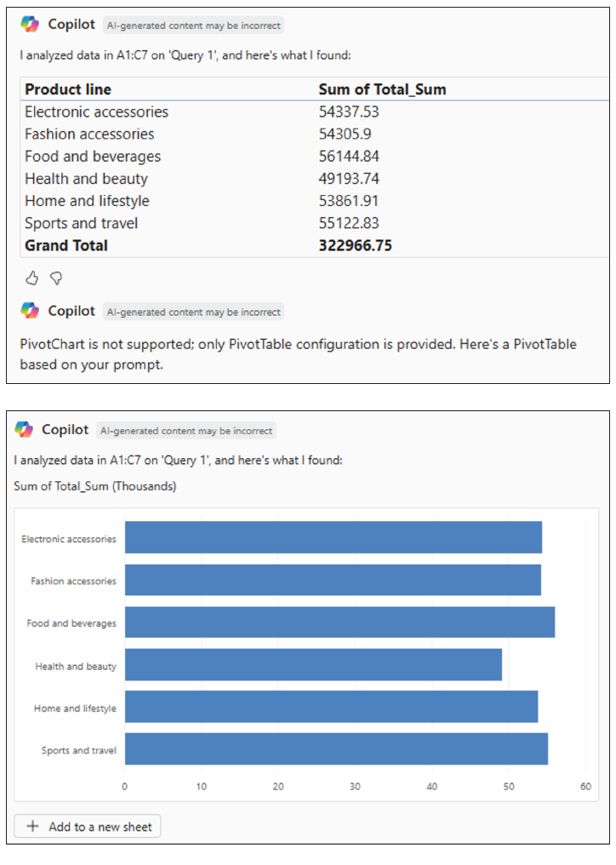Click the Electronic accessories bar in chart
This screenshot has height=865, width=616.
tap(333, 538)
